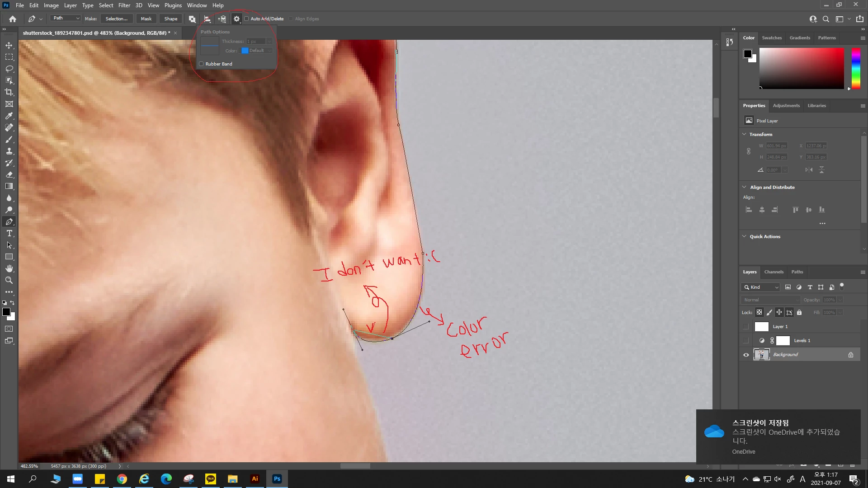
Task: Select the Crop tool
Action: pos(9,92)
